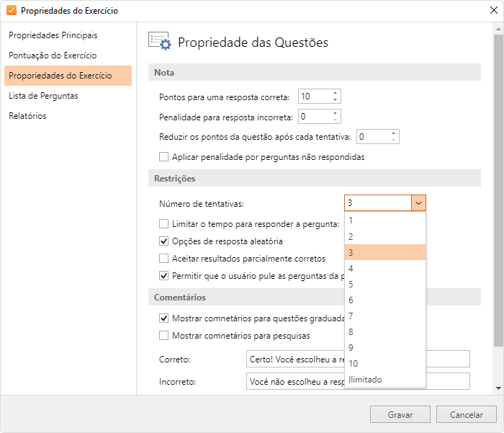Click Gravar to save settings
Screen dimensions: 504x433
400,414
